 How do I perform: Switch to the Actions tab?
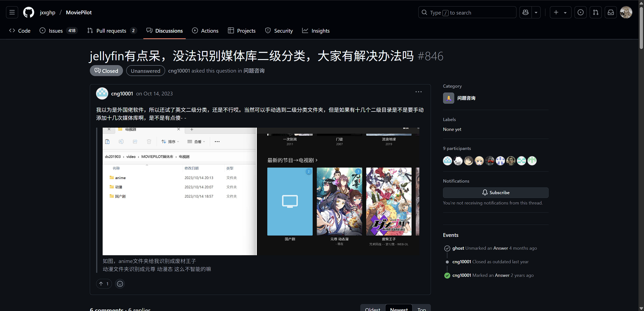point(205,31)
